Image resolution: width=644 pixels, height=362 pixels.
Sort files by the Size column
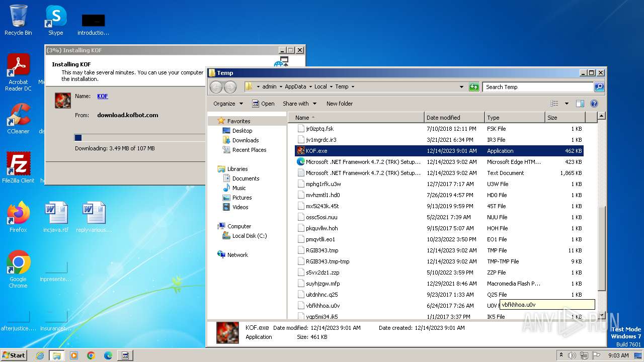(x=565, y=118)
